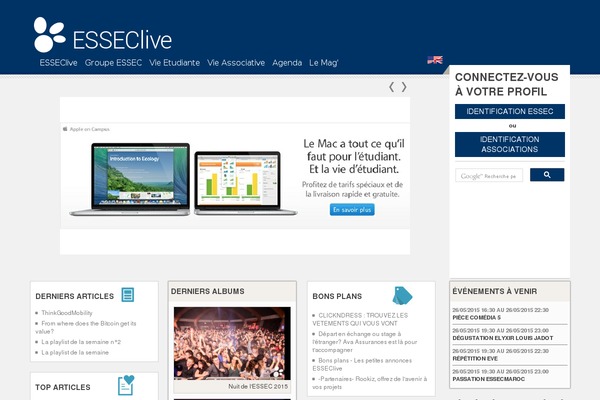Open the Vie Associative menu

(236, 63)
